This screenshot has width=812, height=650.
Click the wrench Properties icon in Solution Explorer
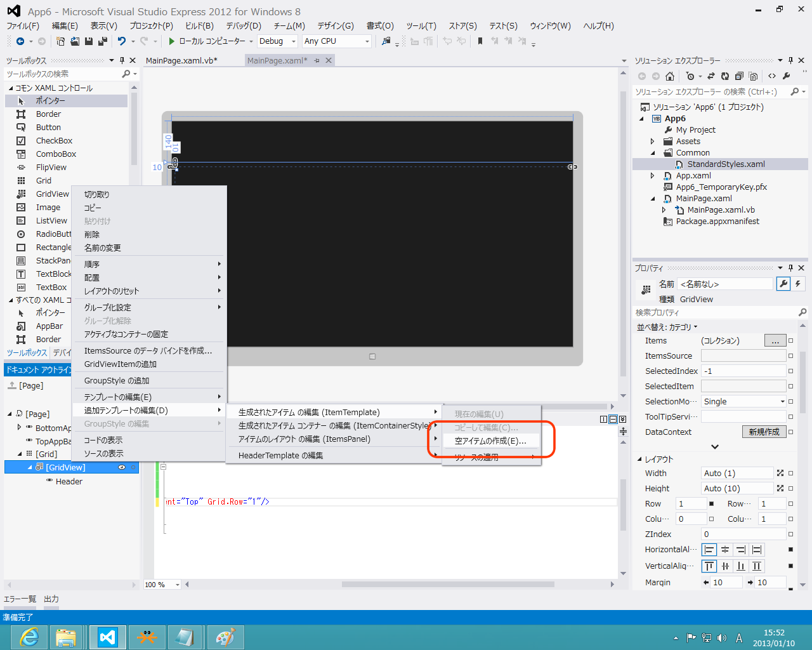pos(787,76)
